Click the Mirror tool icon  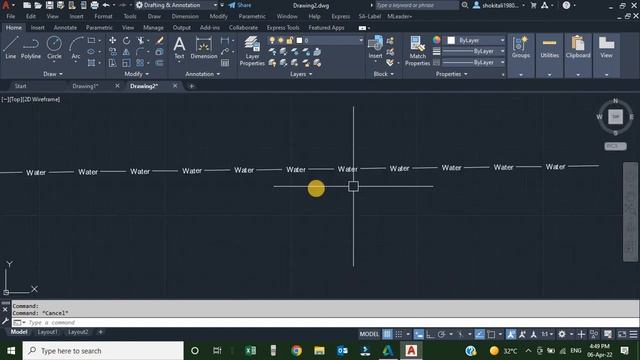[127, 52]
